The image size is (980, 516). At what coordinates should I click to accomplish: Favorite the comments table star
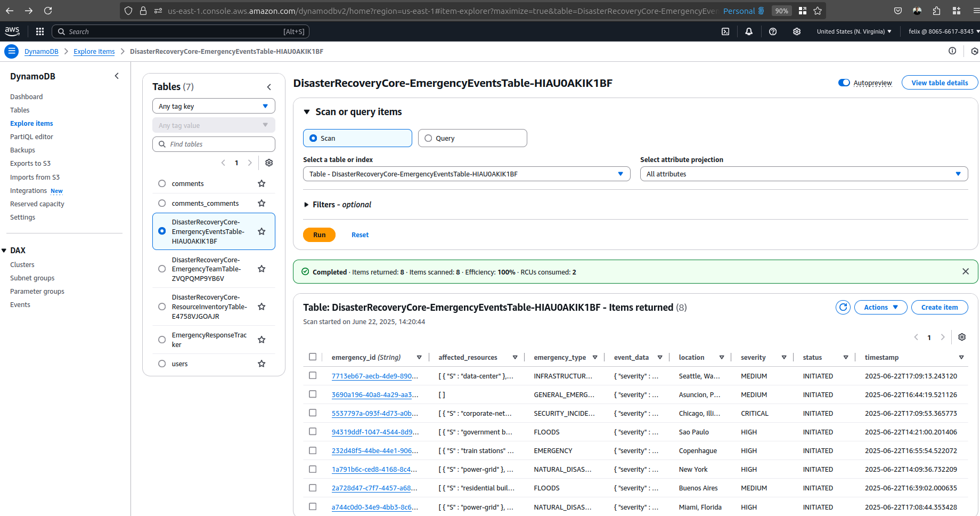click(x=262, y=183)
